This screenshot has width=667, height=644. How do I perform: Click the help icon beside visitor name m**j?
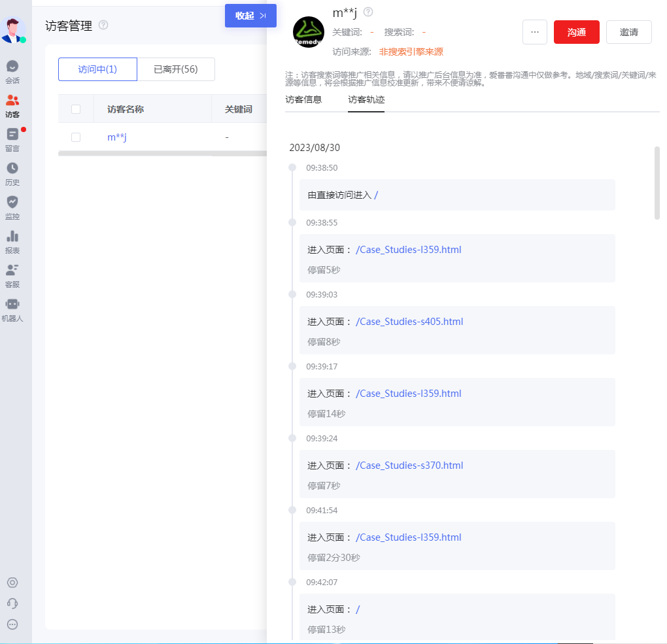point(368,12)
